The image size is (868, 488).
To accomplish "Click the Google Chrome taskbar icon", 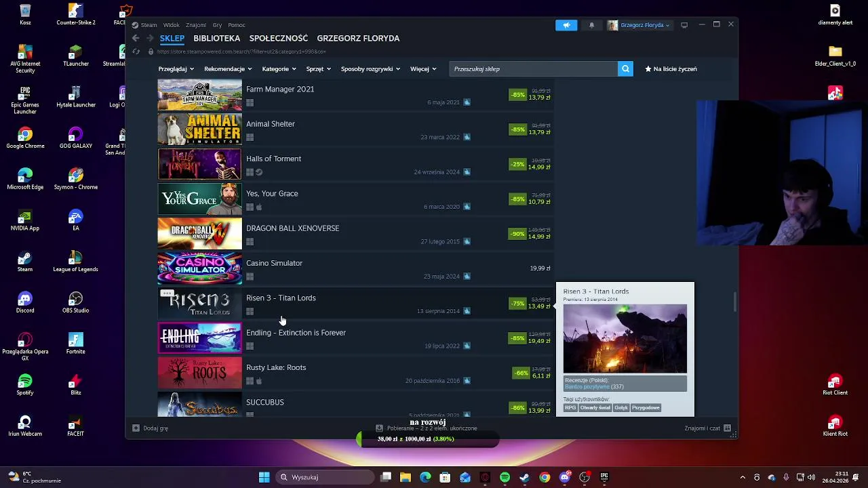I will tap(545, 477).
